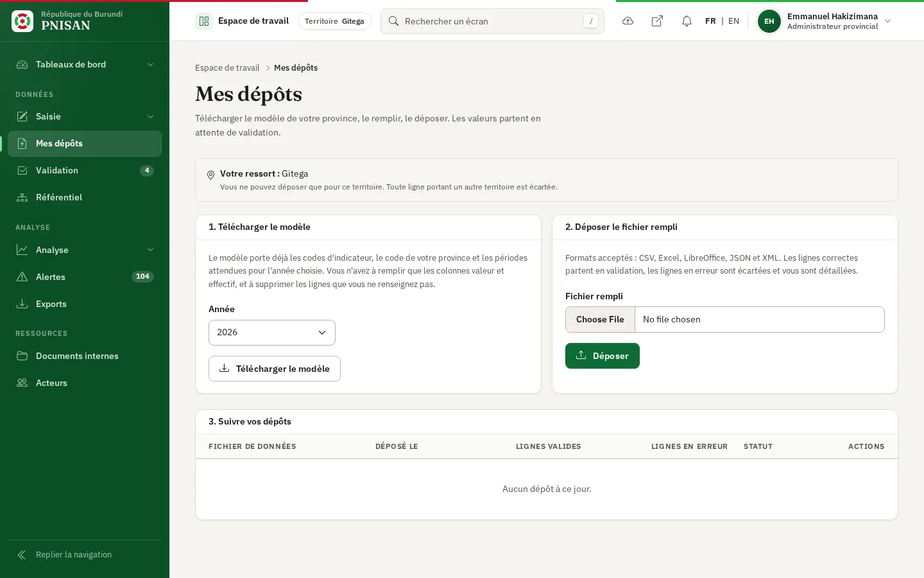Click the Alertes warning triangle icon
The height and width of the screenshot is (578, 924).
pos(22,277)
